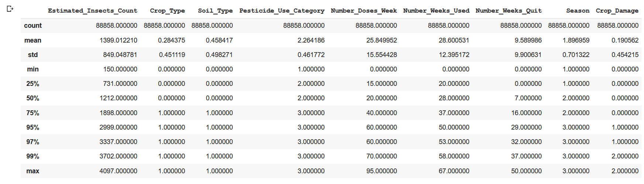Select the Crop_Type column header
This screenshot has width=644, height=184.
(167, 11)
